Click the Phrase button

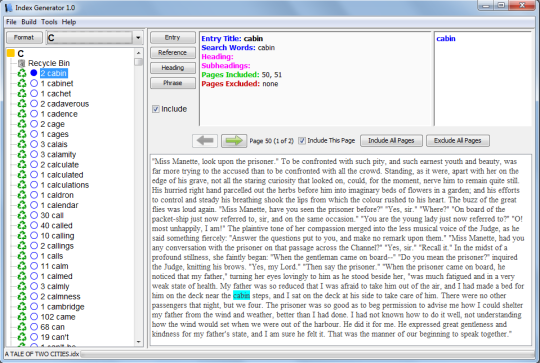173,83
